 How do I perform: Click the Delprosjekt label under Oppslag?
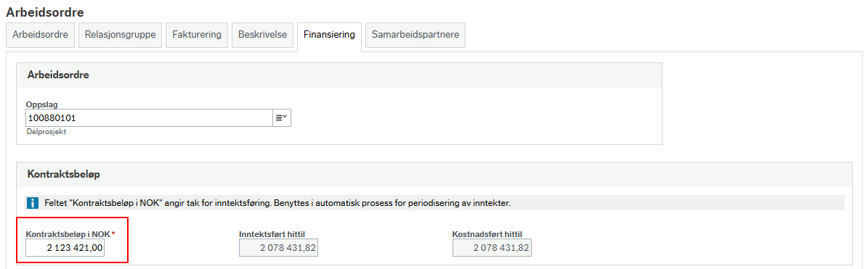point(46,132)
